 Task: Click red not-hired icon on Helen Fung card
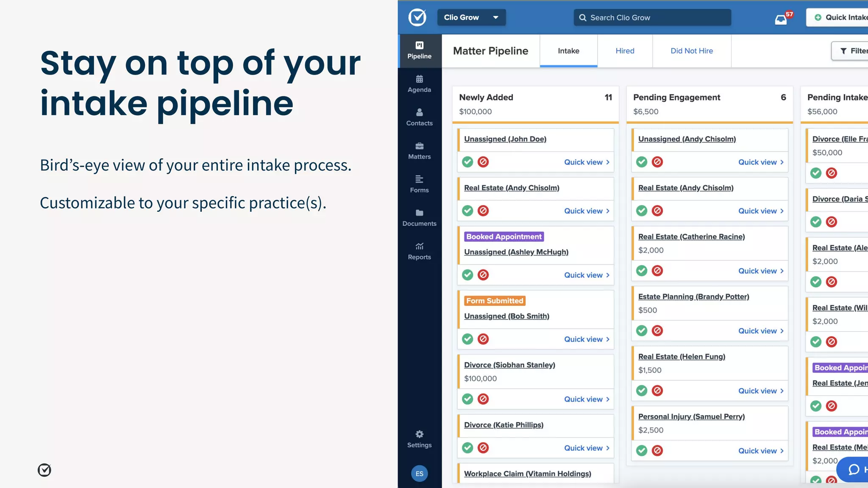[657, 391]
